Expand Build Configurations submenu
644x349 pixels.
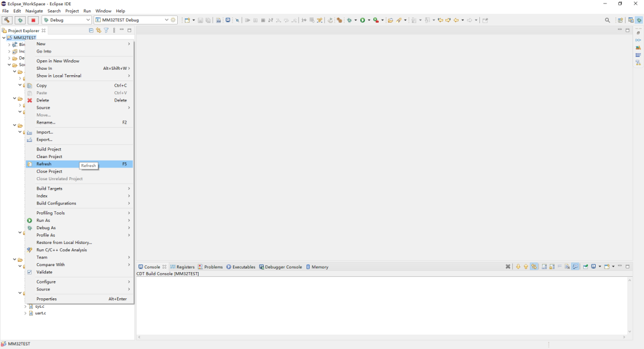pos(80,203)
